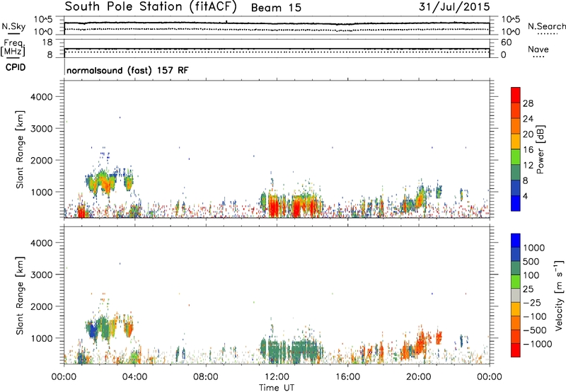Click the '4' Power colorbar value
This screenshot has height=392, width=566.
(x=526, y=196)
